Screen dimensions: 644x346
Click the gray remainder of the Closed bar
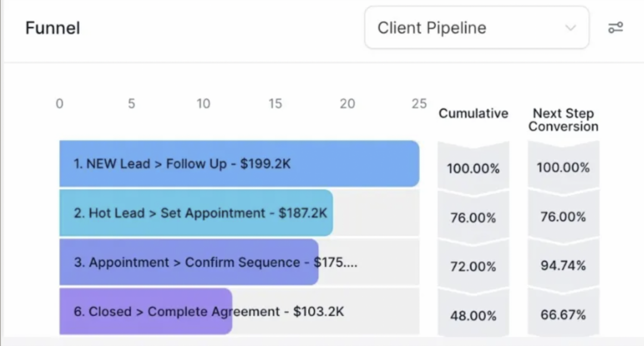(x=326, y=311)
